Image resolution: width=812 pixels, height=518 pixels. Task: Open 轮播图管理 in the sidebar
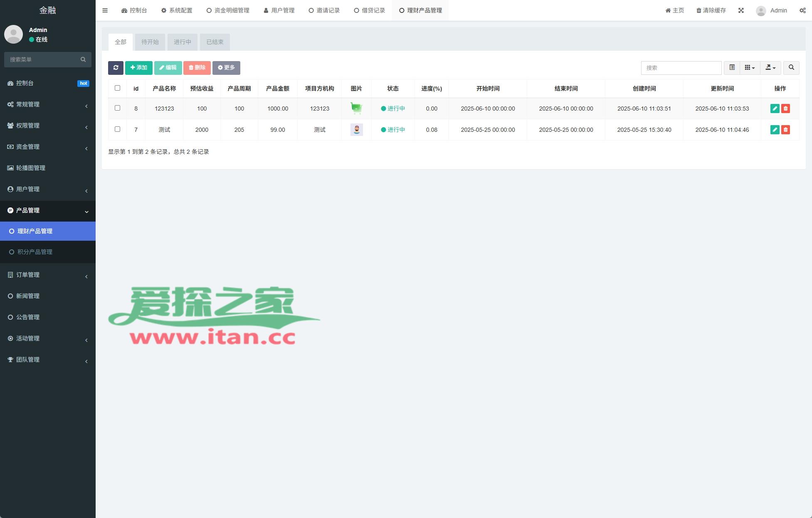[48, 168]
